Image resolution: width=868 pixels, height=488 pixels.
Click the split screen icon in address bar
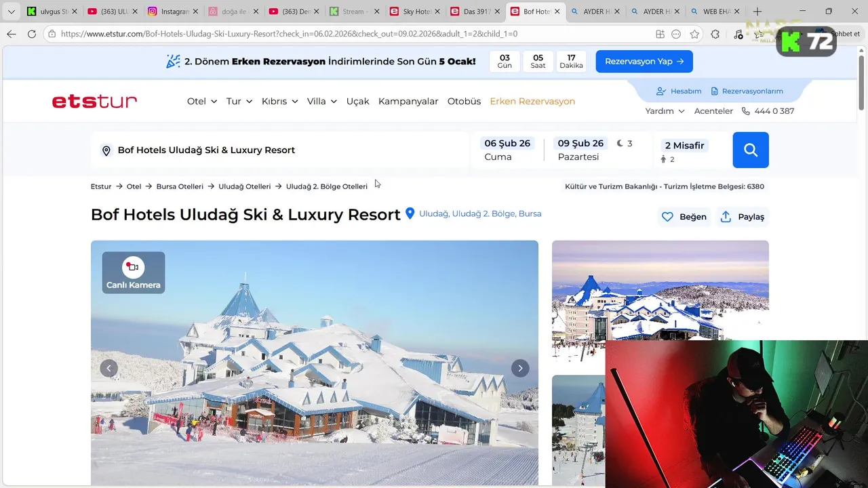pyautogui.click(x=660, y=34)
